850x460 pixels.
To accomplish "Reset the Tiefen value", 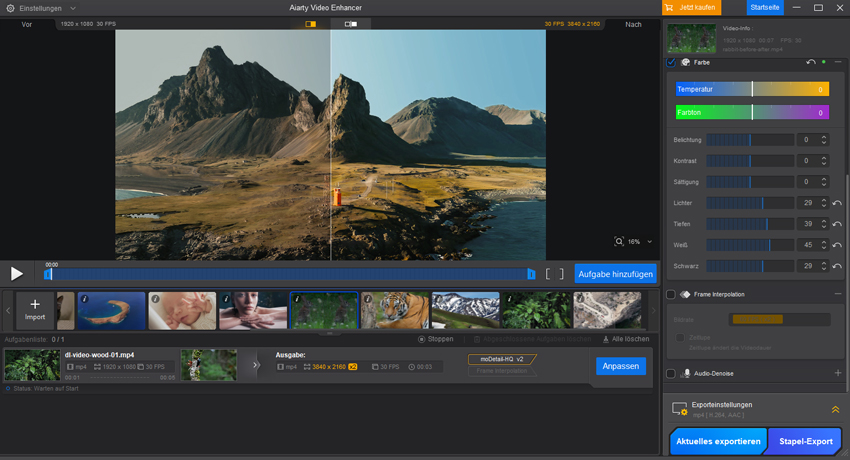I will pyautogui.click(x=837, y=224).
